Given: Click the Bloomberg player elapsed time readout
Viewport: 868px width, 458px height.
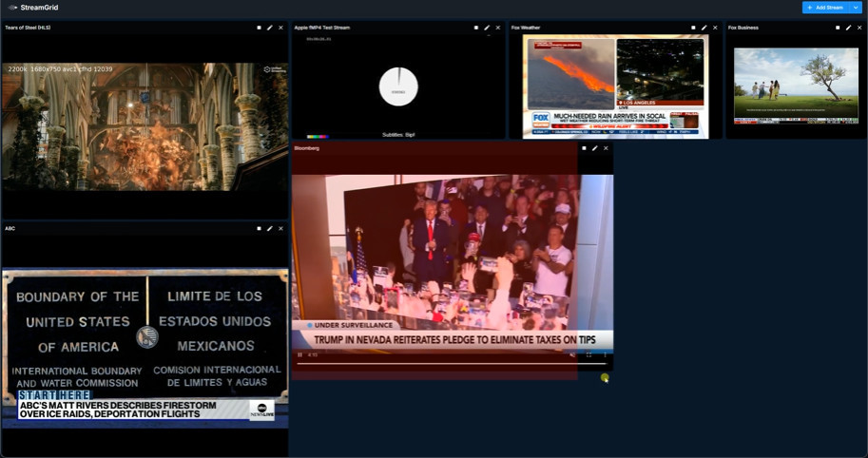Looking at the screenshot, I should tap(313, 354).
